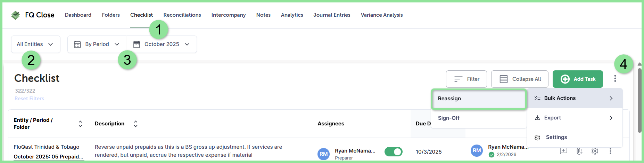Image resolution: width=644 pixels, height=163 pixels.
Task: Click the Assignees column header
Action: (331, 124)
